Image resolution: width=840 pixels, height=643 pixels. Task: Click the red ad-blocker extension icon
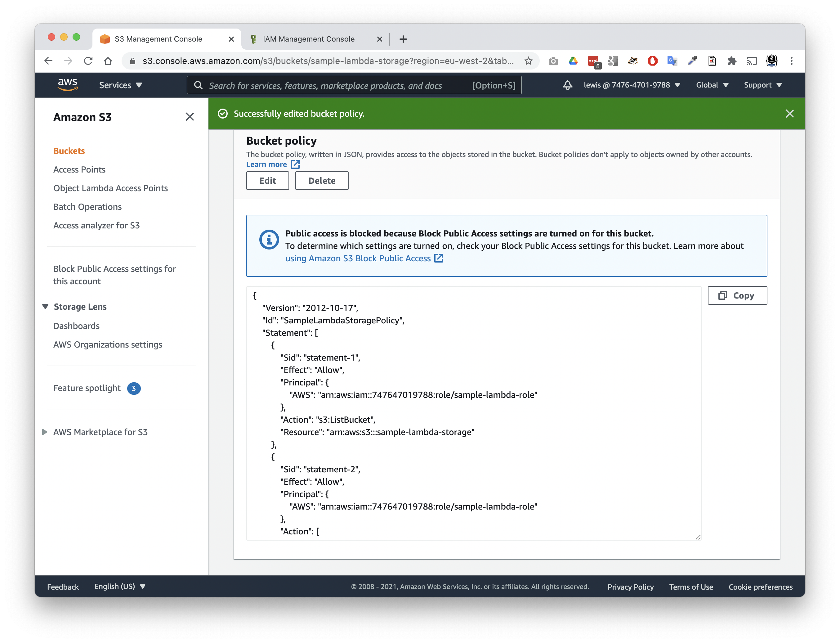click(652, 61)
